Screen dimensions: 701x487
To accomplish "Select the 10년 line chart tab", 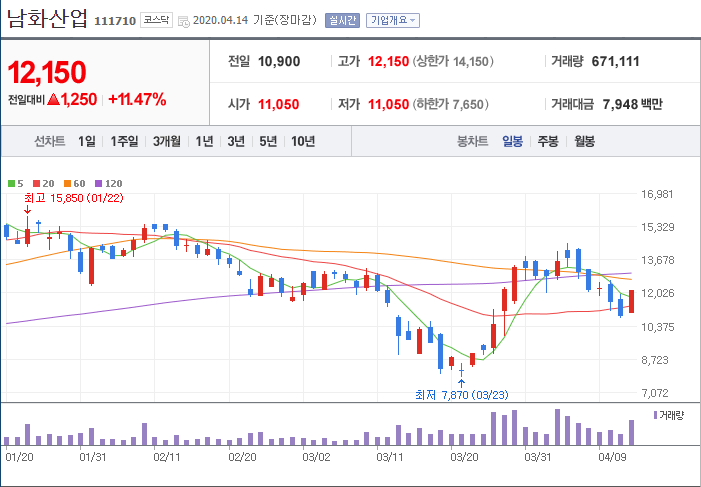I will (x=303, y=142).
